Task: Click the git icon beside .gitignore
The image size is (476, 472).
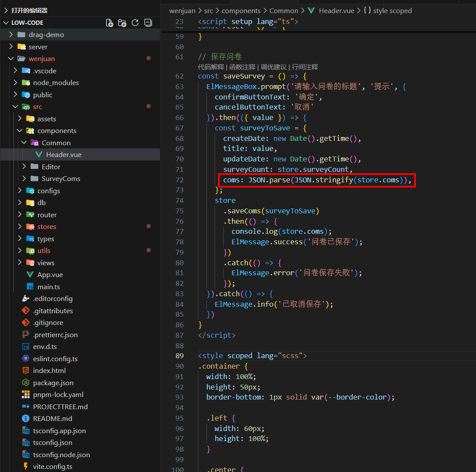Action: (x=26, y=322)
